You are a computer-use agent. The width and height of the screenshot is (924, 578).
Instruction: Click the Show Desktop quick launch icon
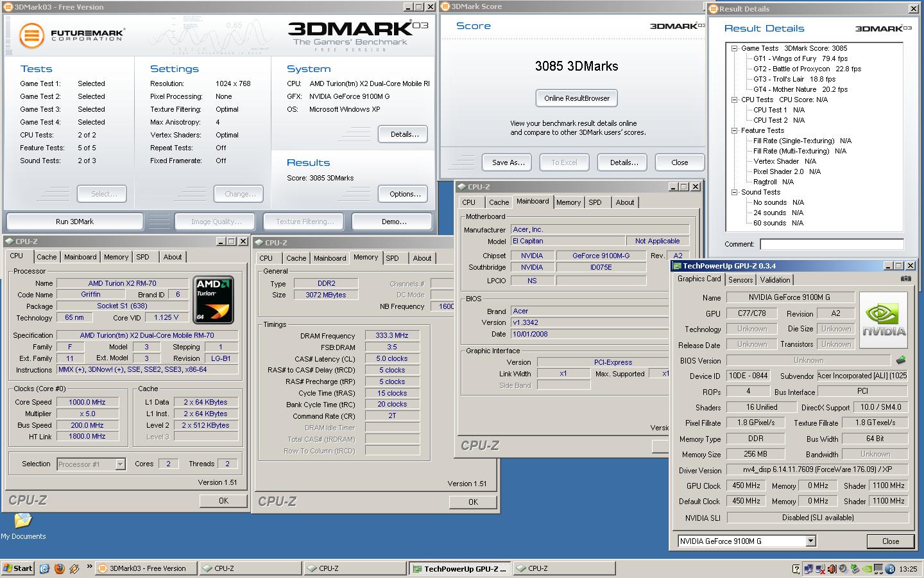(x=44, y=568)
